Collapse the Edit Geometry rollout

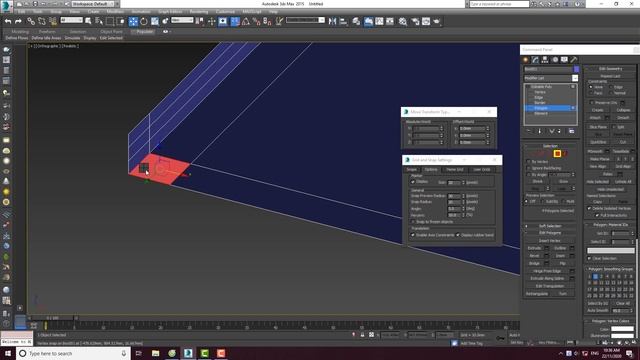(610, 69)
